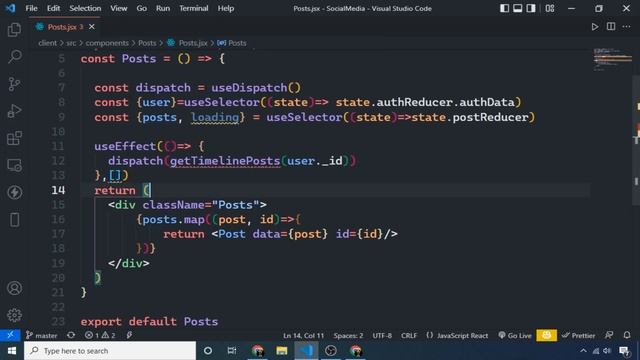Open the Run and Debug view
The width and height of the screenshot is (640, 360).
pos(14,111)
